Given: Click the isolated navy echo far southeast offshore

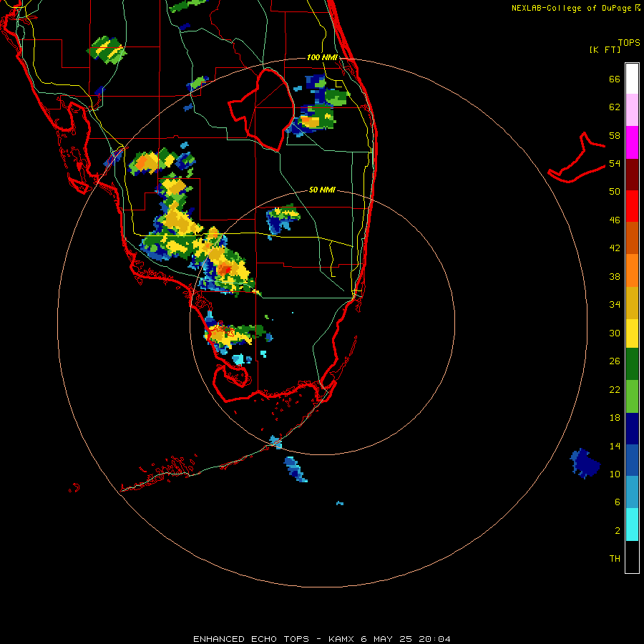Looking at the screenshot, I should click(585, 463).
